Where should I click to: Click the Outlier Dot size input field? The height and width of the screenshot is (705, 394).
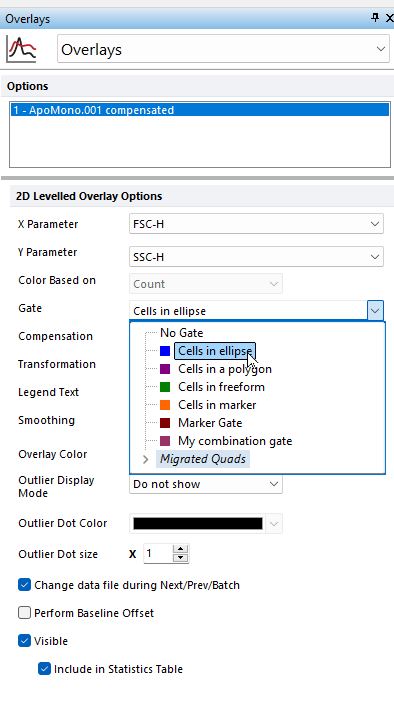coord(158,553)
